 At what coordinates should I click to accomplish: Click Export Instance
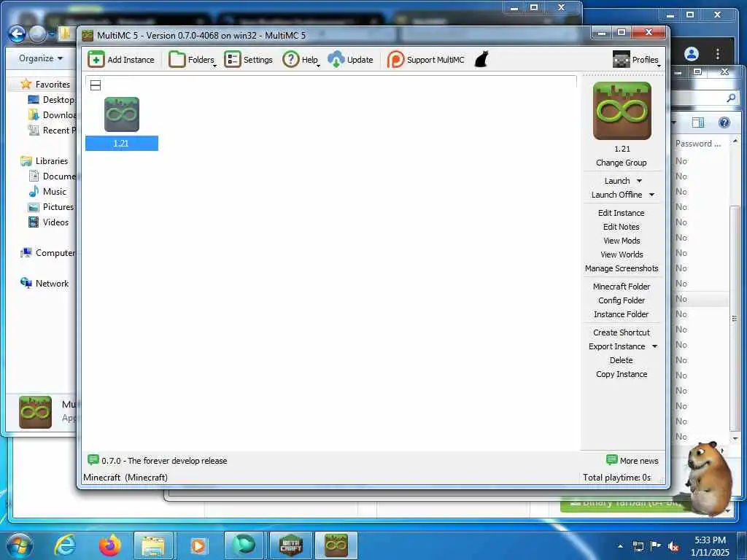tap(616, 346)
